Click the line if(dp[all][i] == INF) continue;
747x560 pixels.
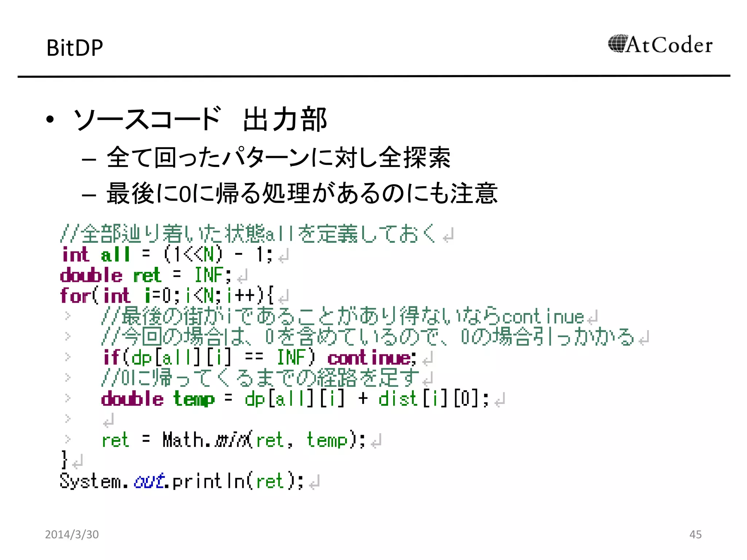259,357
